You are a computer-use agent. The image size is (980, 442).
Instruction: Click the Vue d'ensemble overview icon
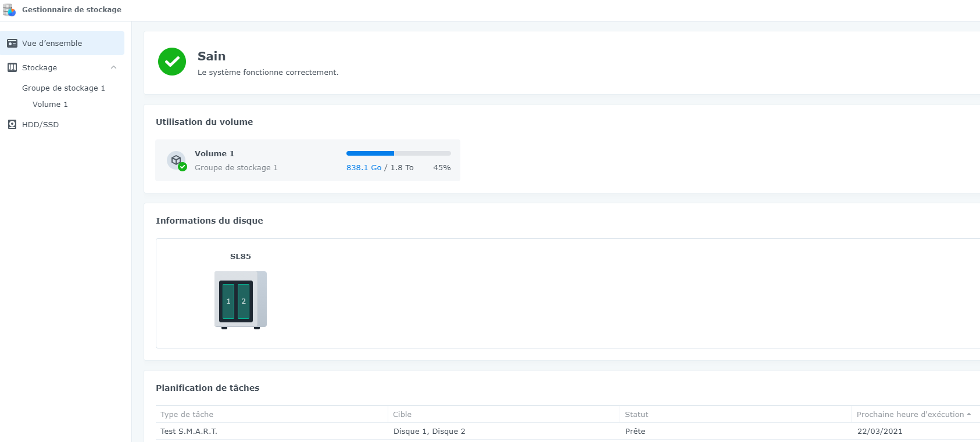(x=12, y=44)
